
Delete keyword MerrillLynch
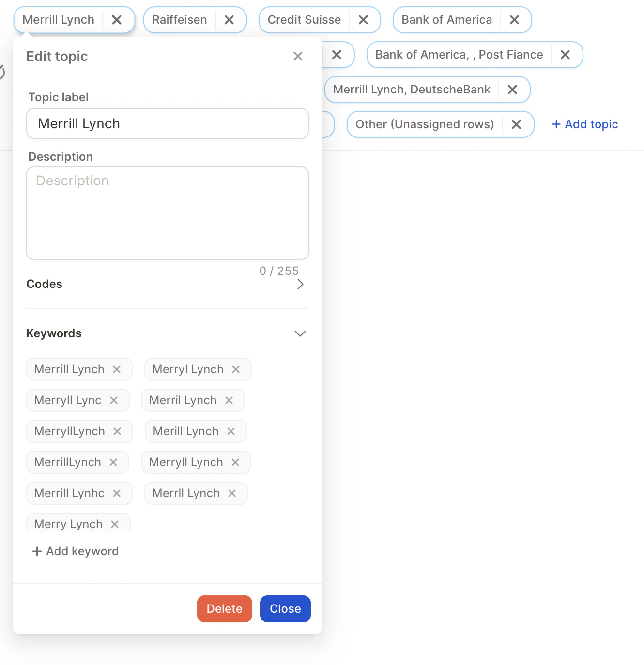coord(113,462)
